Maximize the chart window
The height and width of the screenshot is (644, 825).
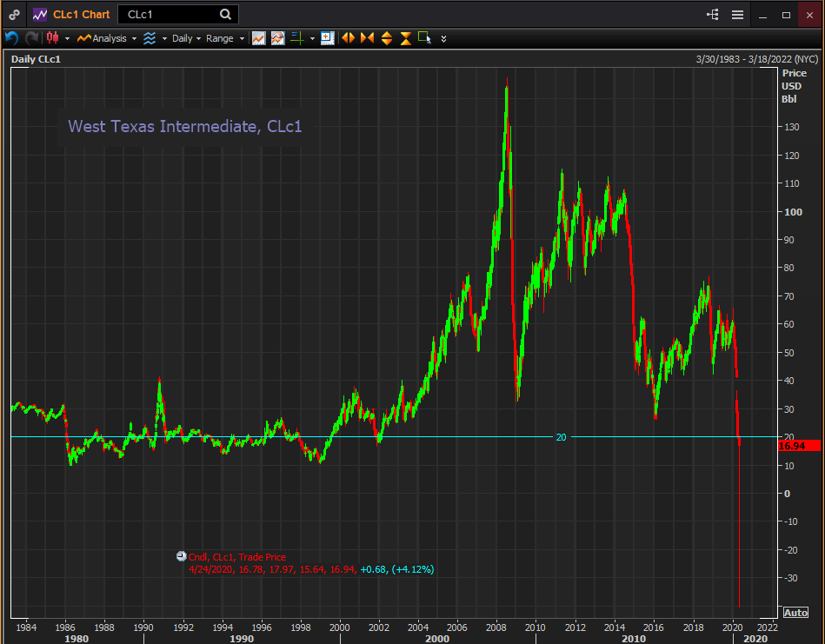pos(786,16)
